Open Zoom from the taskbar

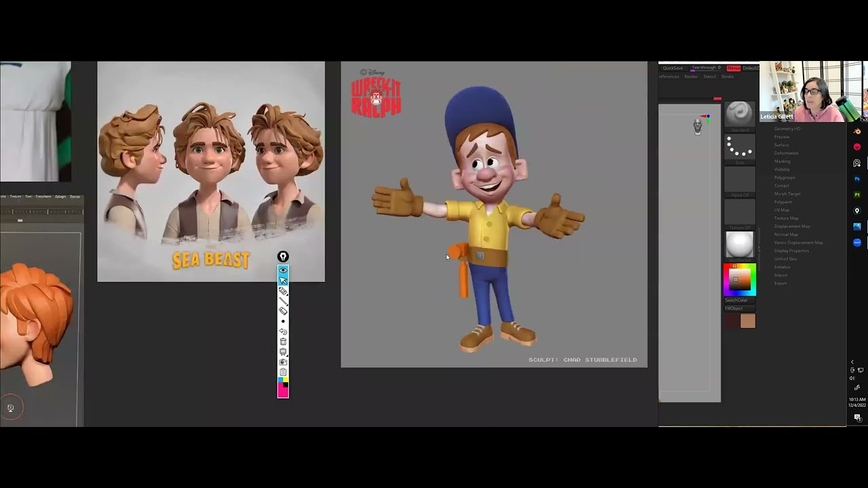[x=857, y=242]
